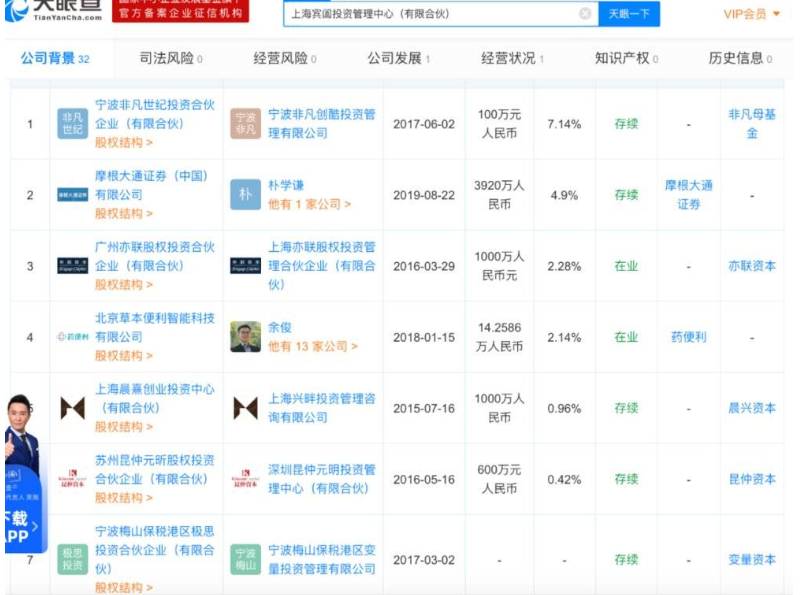This screenshot has height=595, width=800.
Task: Open the 苏州昆仲元昕 company logo
Action: [72, 479]
